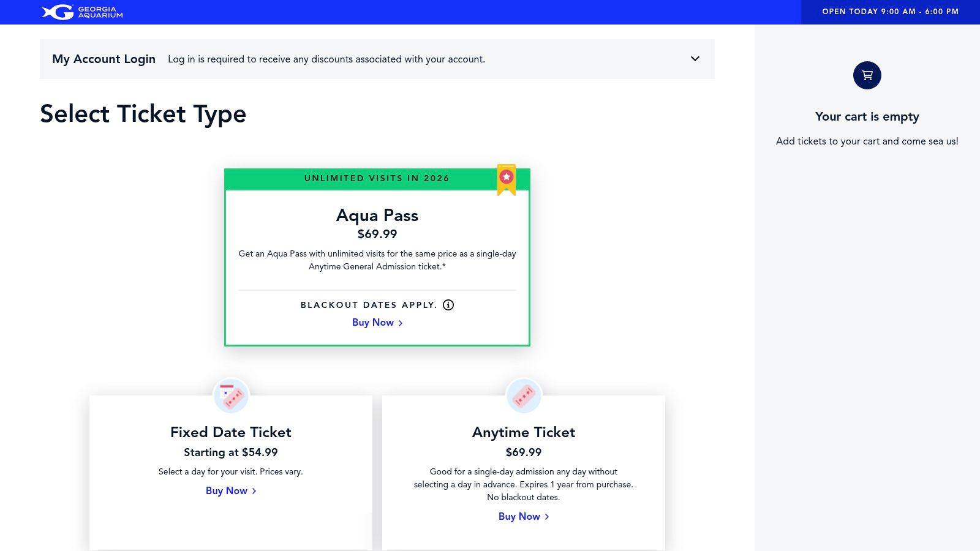This screenshot has width=980, height=551.
Task: Click the blackout dates info icon
Action: click(x=448, y=305)
